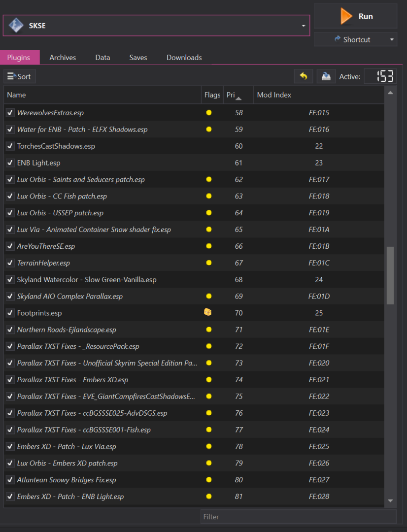This screenshot has height=532, width=407.
Task: Click the plugin list scrollbar thumb
Action: 390,275
